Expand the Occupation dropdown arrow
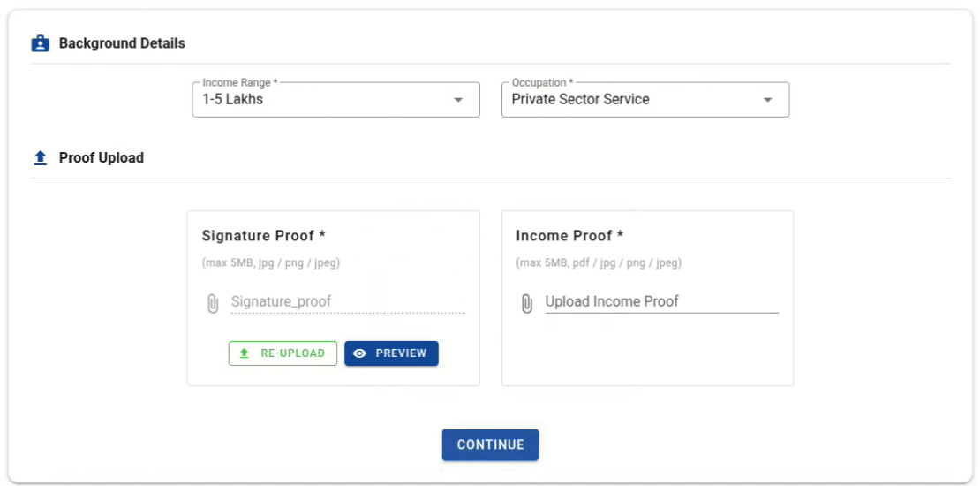This screenshot has width=980, height=486. tap(768, 100)
